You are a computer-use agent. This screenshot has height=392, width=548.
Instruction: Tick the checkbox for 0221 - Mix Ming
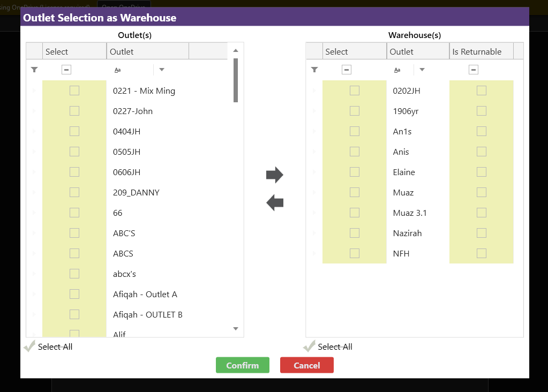tap(74, 91)
